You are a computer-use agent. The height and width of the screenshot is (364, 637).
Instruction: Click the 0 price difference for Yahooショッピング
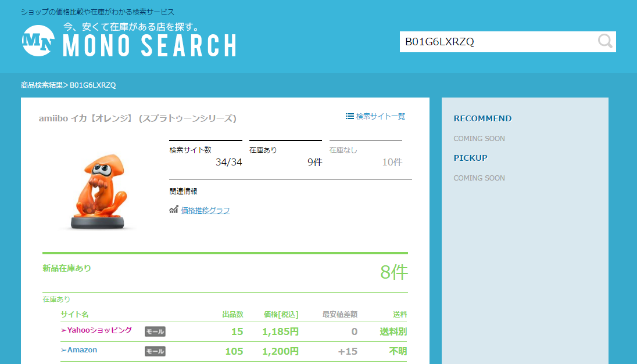click(355, 332)
